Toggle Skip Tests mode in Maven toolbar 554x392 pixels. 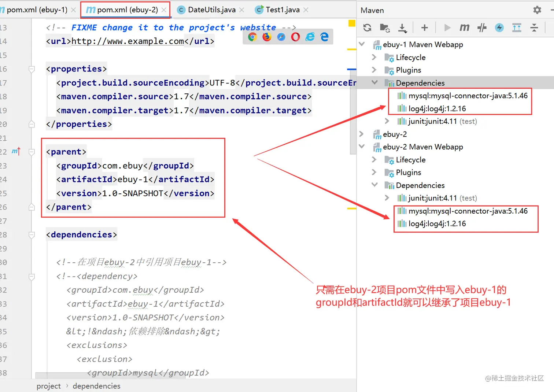pyautogui.click(x=482, y=27)
